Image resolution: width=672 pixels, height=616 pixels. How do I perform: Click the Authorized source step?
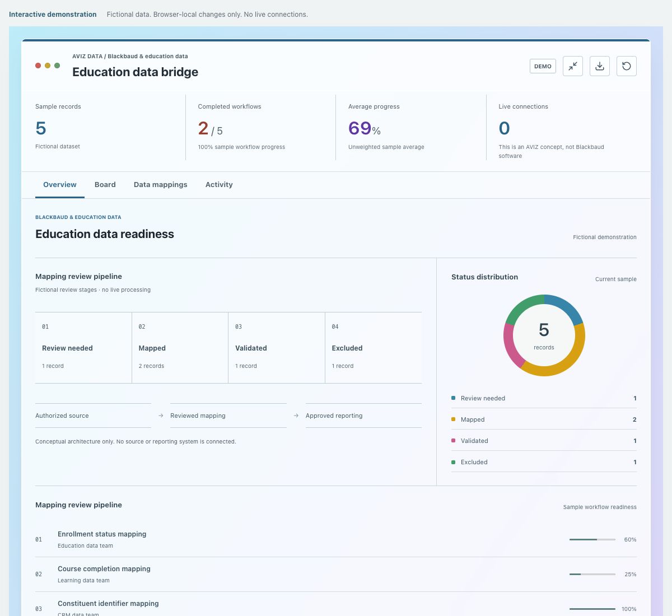tap(93, 416)
